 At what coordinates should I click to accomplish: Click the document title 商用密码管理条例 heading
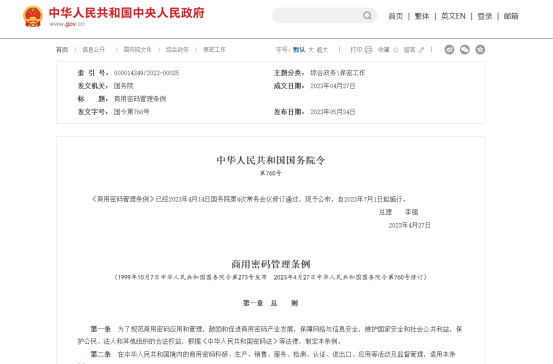tap(271, 264)
